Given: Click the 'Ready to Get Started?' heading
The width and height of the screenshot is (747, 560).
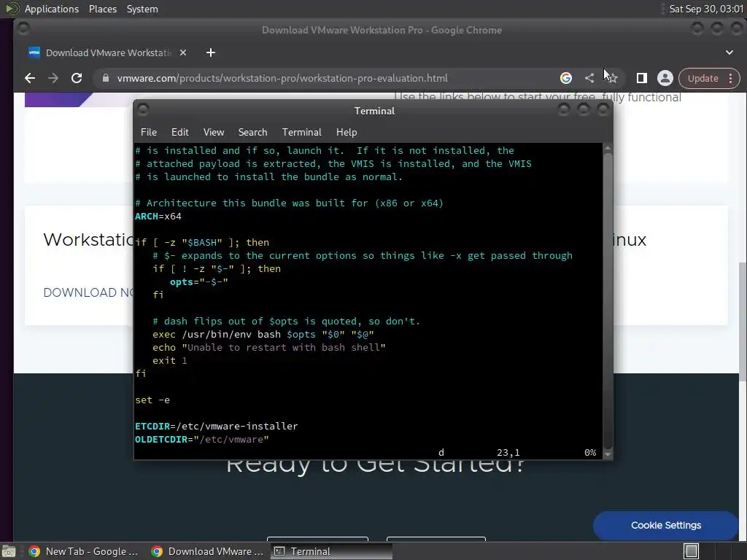Looking at the screenshot, I should tap(376, 467).
